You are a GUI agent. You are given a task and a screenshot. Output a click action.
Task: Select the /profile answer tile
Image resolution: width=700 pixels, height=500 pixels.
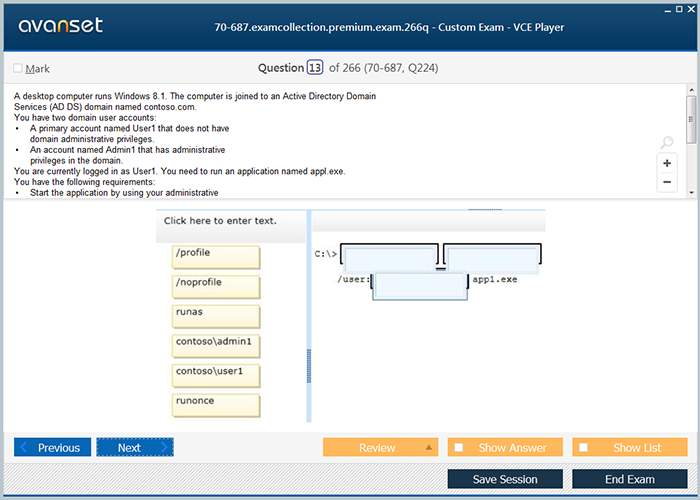click(216, 257)
